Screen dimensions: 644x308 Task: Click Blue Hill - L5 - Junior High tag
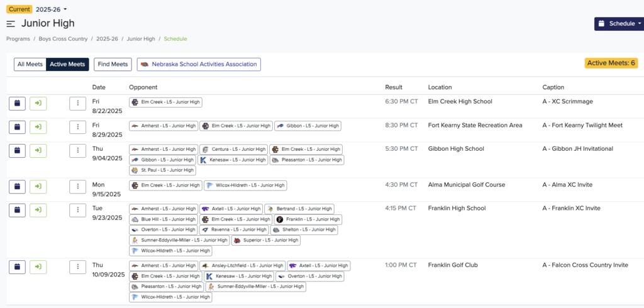click(163, 219)
